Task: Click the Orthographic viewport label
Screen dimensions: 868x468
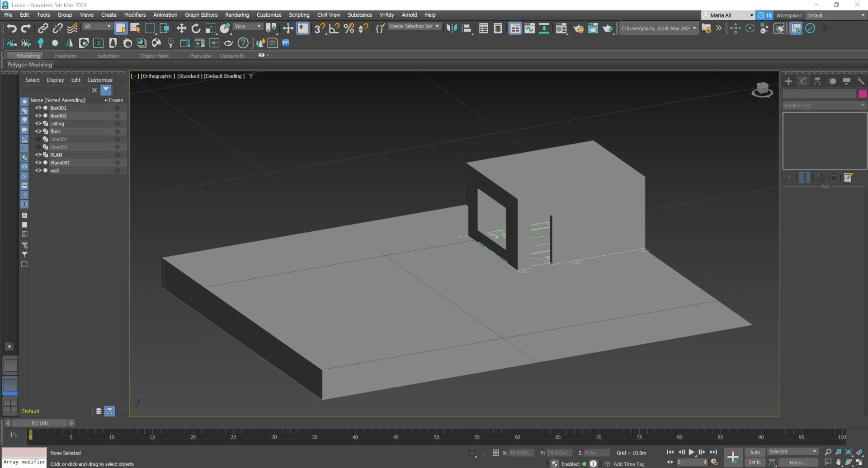Action: pyautogui.click(x=157, y=76)
